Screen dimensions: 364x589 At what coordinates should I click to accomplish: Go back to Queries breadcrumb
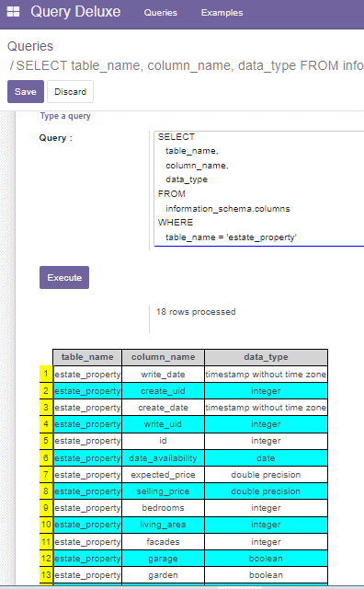click(x=30, y=46)
